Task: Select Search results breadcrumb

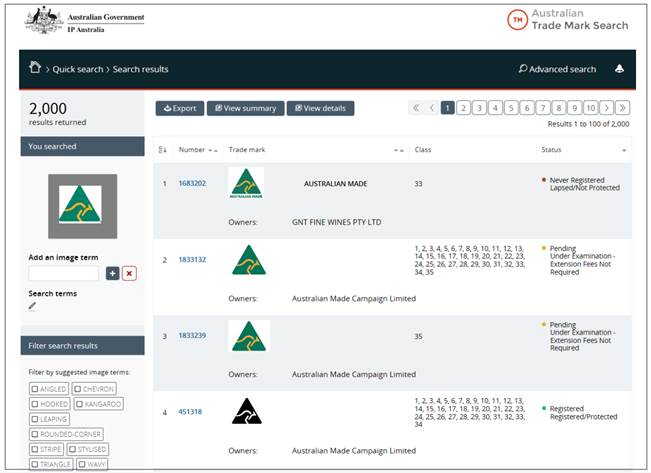Action: 140,69
